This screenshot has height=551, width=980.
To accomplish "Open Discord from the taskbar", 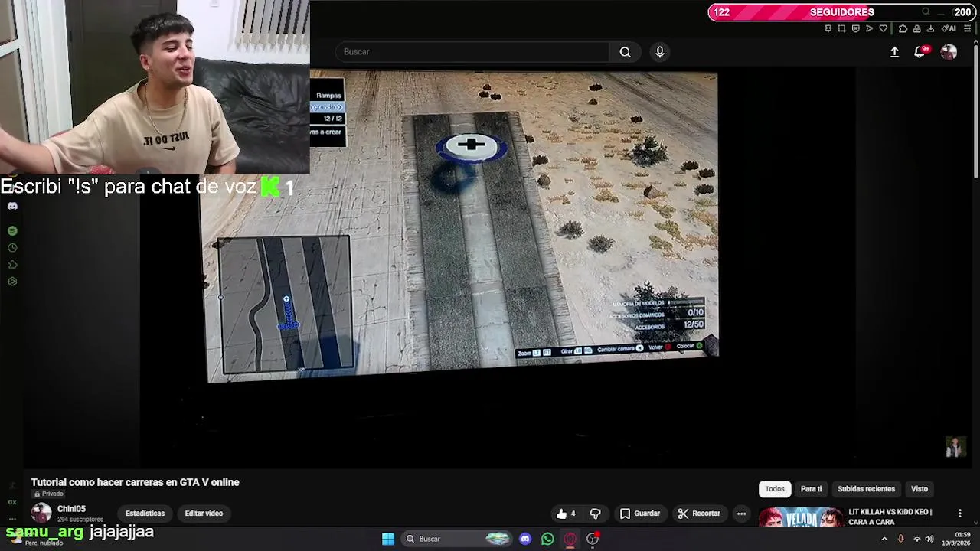I will click(x=525, y=539).
